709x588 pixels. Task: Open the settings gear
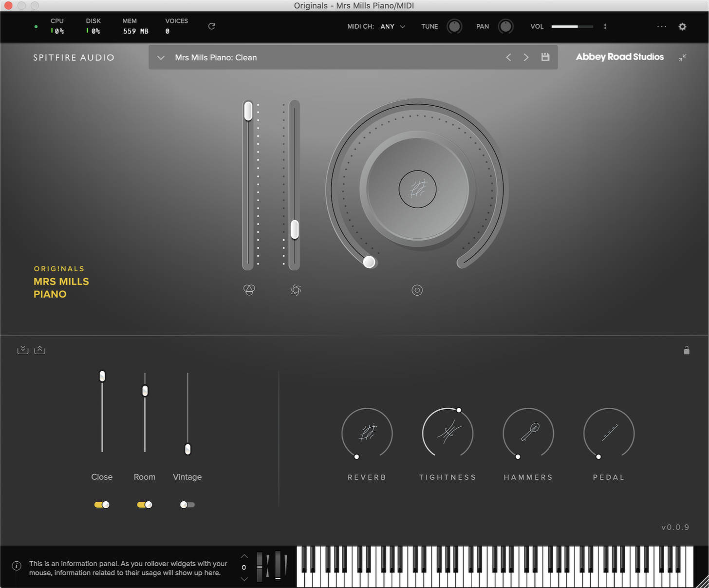(682, 27)
